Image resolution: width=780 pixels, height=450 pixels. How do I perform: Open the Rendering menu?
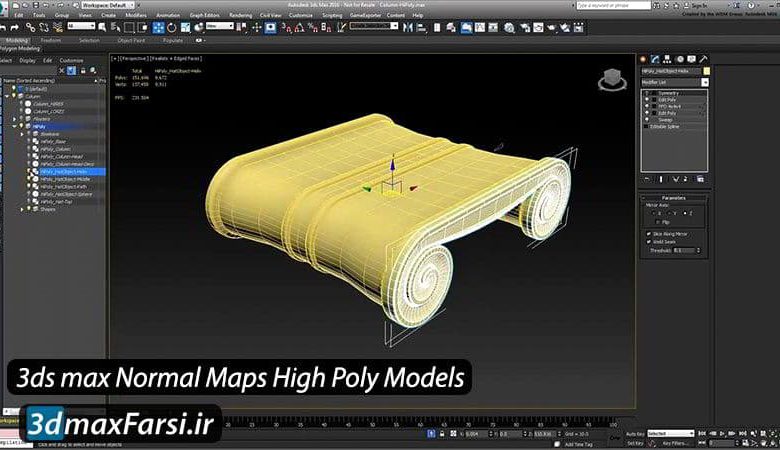click(x=240, y=15)
